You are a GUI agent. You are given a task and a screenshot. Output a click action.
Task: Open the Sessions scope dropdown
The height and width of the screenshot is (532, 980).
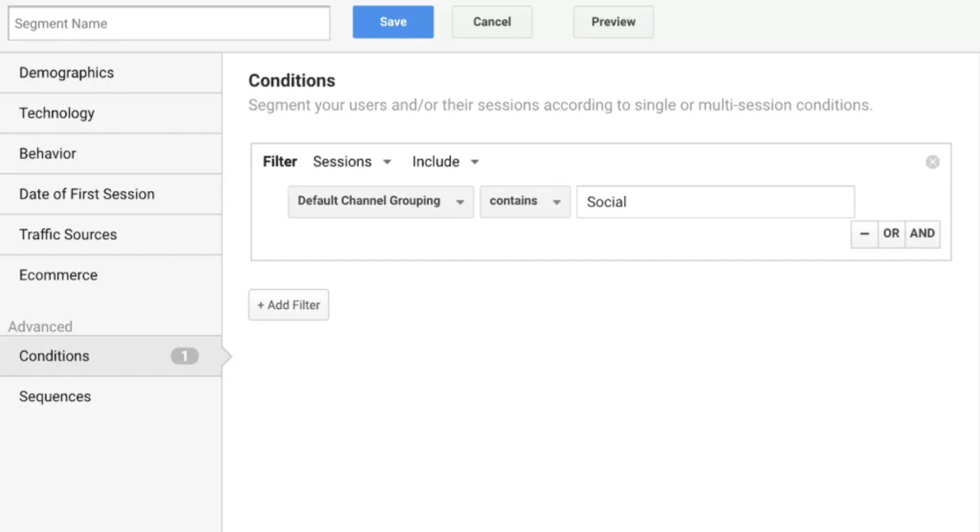(x=352, y=162)
